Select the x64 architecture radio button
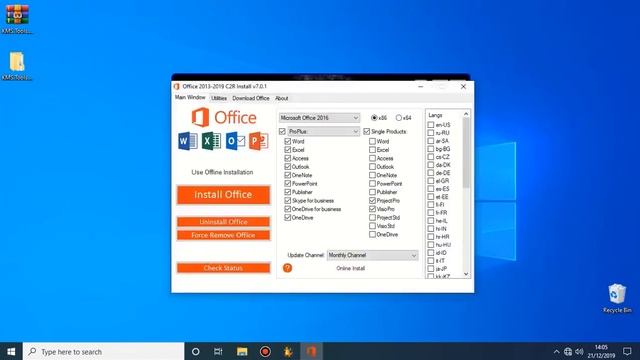This screenshot has height=360, width=640. (398, 118)
